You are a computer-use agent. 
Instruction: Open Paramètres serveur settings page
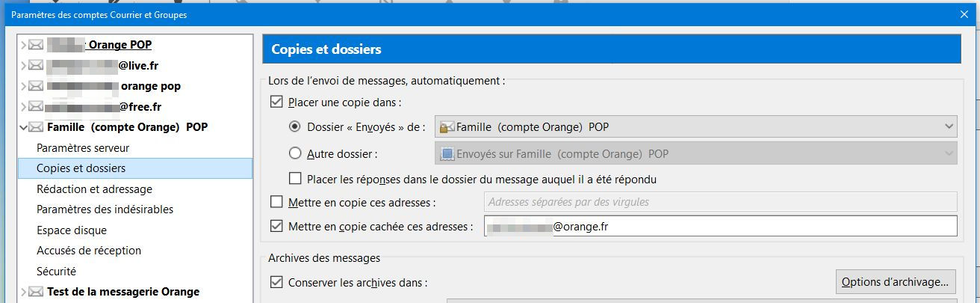pyautogui.click(x=83, y=148)
